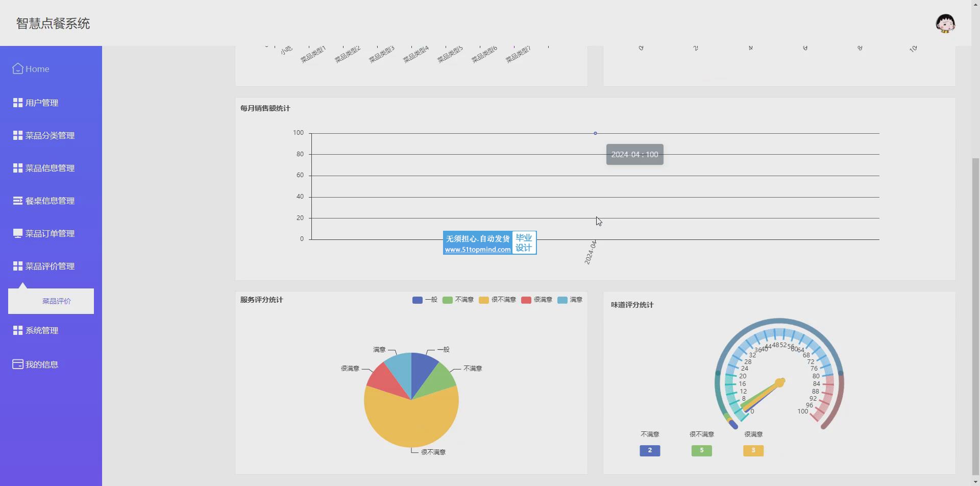Image resolution: width=980 pixels, height=486 pixels.
Task: Click the 菜品评价管理 grid icon
Action: pyautogui.click(x=18, y=266)
